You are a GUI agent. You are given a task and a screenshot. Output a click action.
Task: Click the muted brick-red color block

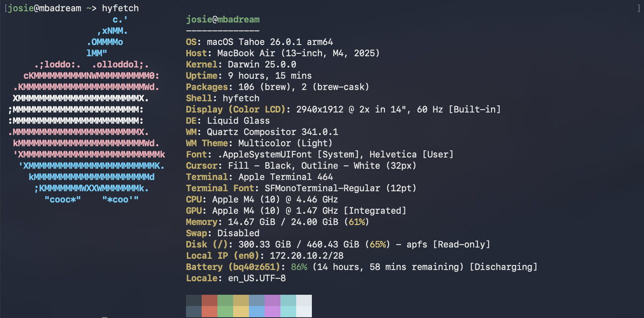pos(209,300)
